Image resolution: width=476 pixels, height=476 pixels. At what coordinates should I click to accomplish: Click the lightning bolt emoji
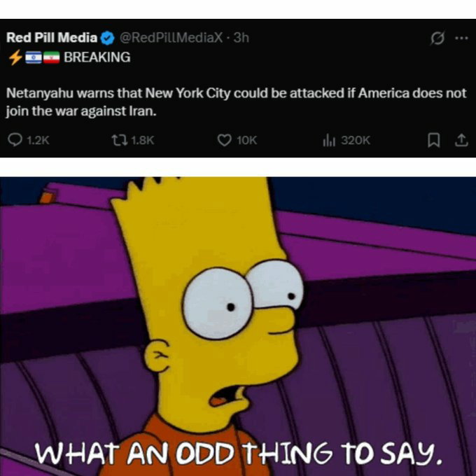point(15,57)
